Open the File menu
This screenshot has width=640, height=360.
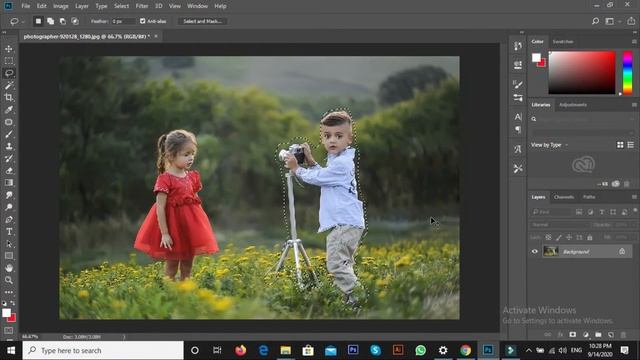[x=26, y=6]
